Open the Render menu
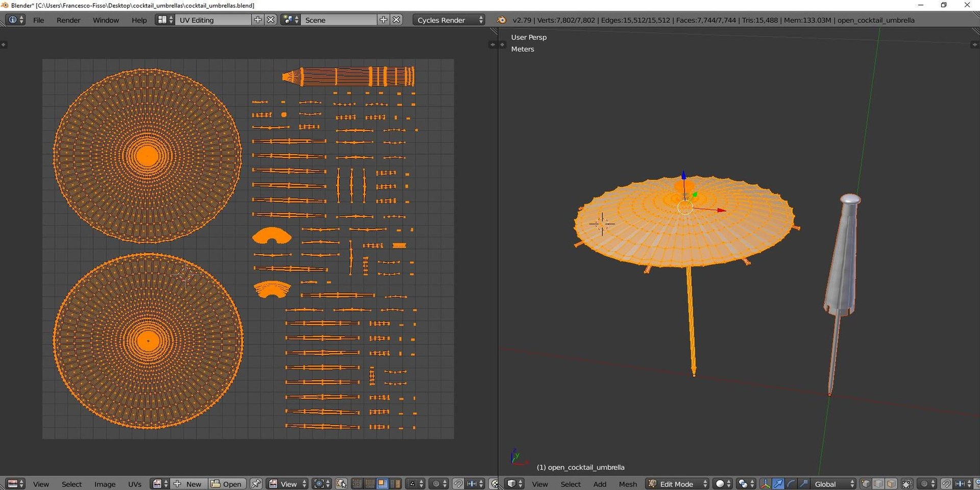This screenshot has height=490, width=980. click(x=68, y=20)
